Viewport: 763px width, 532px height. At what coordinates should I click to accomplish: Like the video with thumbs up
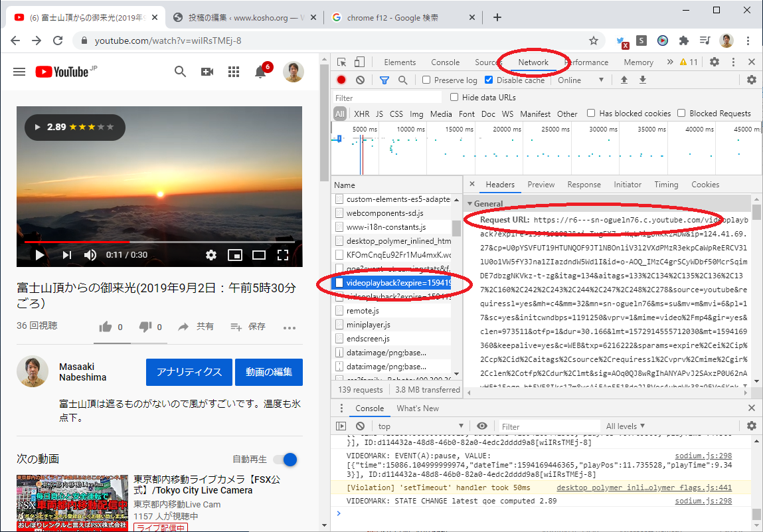point(106,327)
